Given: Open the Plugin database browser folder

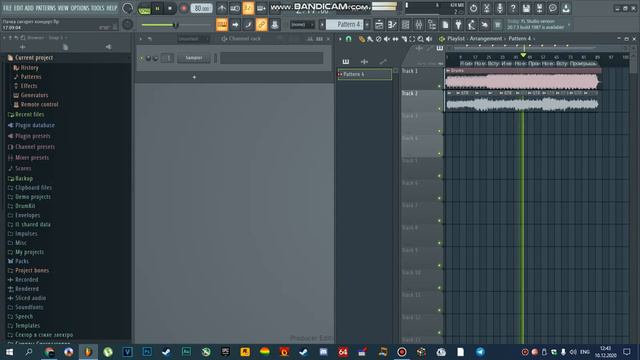Looking at the screenshot, I should 35,125.
